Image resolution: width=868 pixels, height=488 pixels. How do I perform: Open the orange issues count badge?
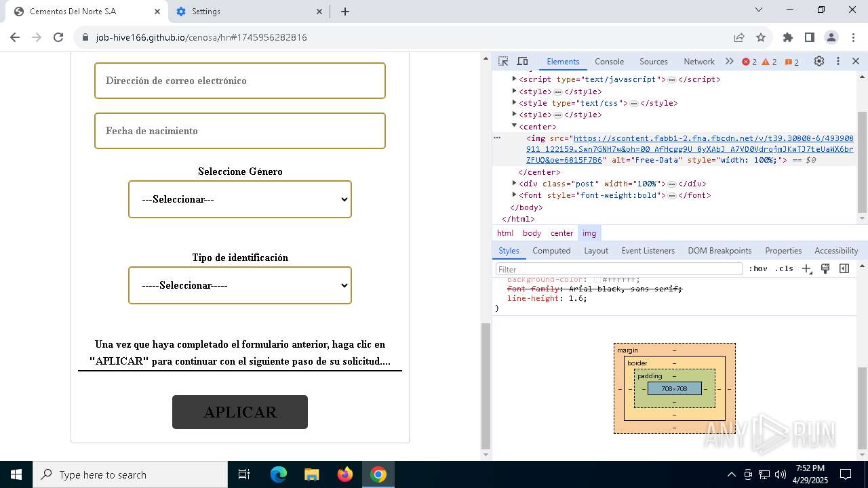[x=792, y=62]
